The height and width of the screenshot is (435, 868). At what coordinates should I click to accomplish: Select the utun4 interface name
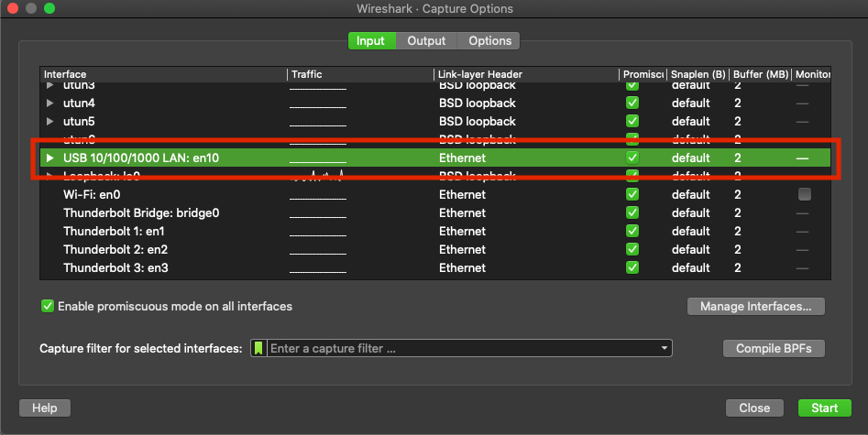click(x=79, y=103)
